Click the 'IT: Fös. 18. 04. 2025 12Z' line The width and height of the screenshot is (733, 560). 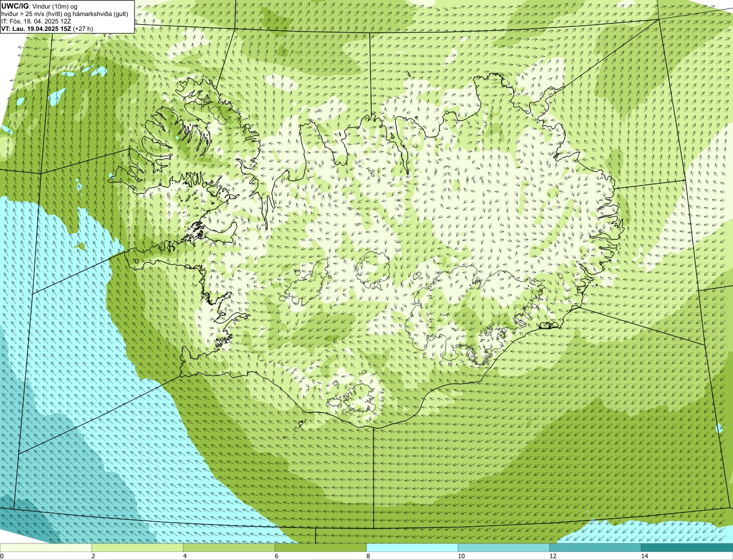coord(36,21)
